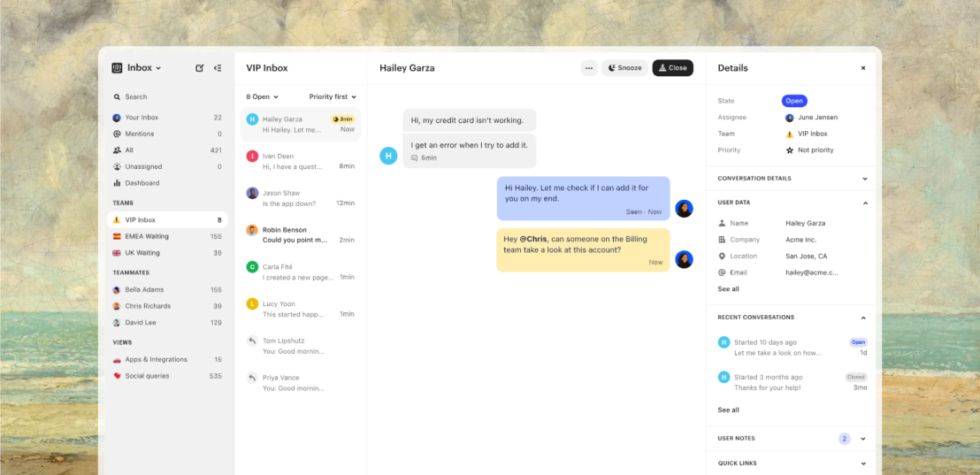Open the Priority first sort dropdown
This screenshot has width=980, height=475.
coord(333,97)
